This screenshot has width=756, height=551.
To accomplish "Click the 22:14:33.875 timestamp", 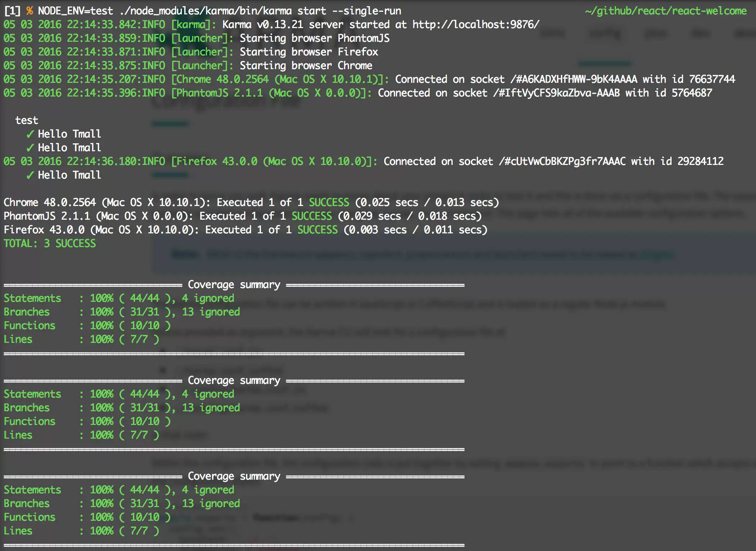I will [x=102, y=66].
